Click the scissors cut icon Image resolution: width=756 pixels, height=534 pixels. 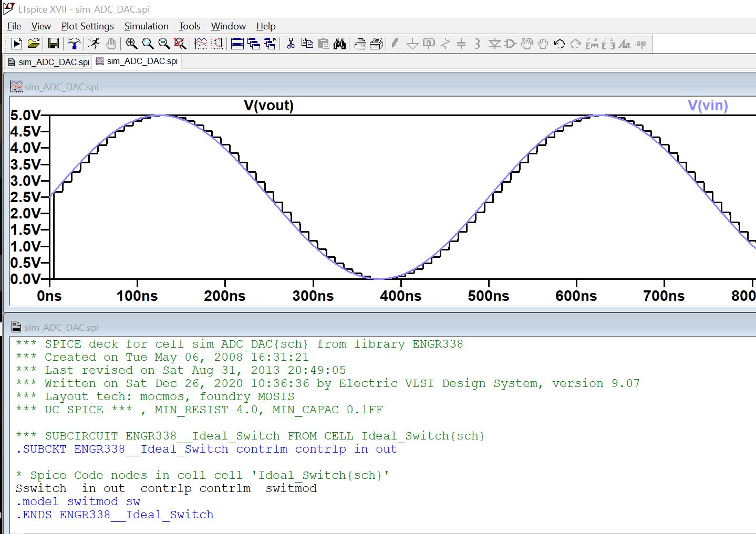(291, 44)
